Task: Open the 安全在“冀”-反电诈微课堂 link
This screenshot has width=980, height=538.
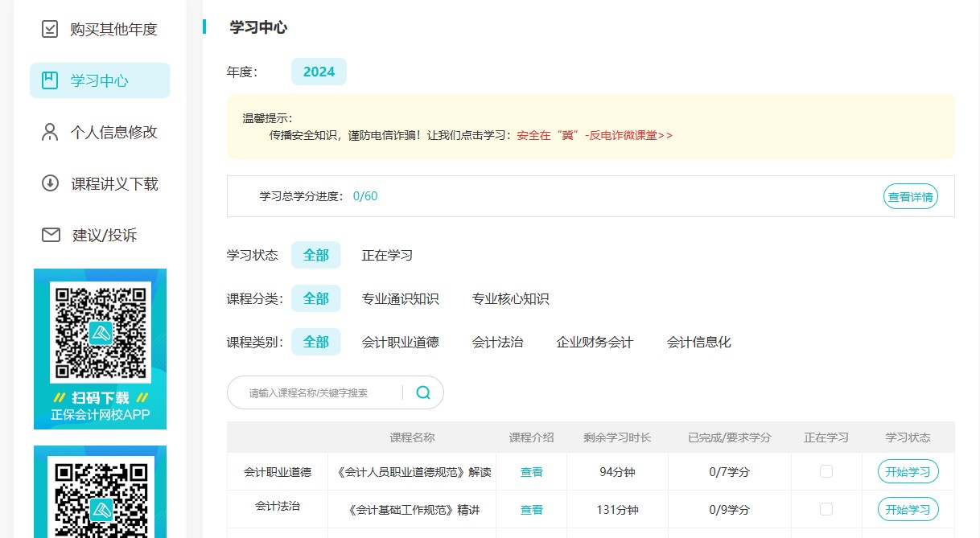Action: [x=594, y=135]
